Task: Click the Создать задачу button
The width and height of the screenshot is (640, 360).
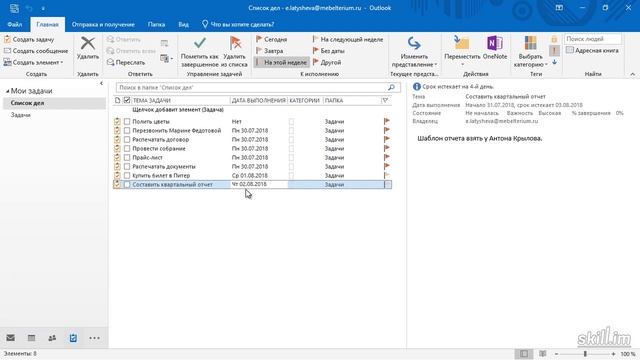Action: [x=29, y=40]
